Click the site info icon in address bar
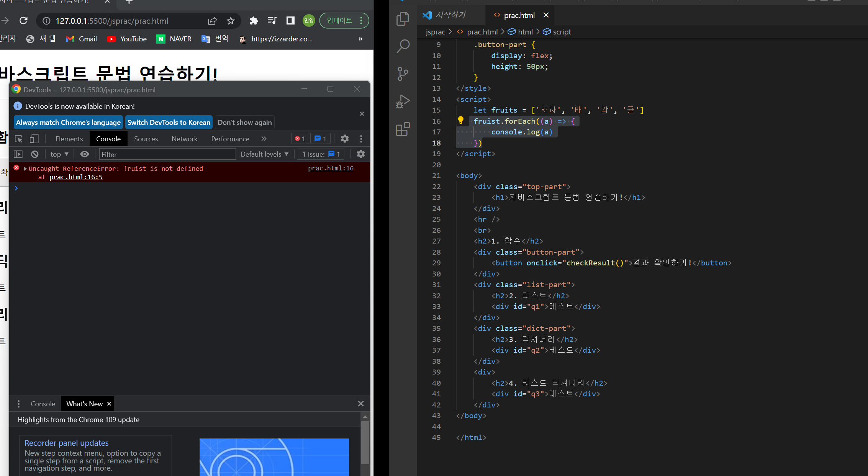The height and width of the screenshot is (476, 868). (x=46, y=21)
